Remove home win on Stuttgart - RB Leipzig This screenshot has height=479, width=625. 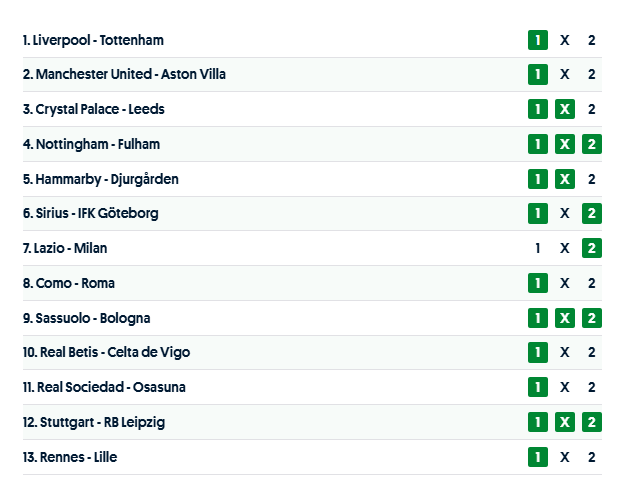click(x=538, y=422)
